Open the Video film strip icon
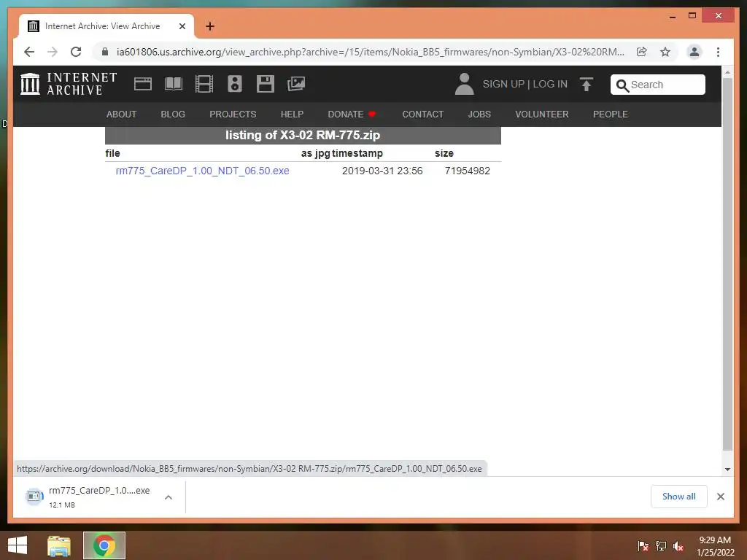 coord(204,84)
